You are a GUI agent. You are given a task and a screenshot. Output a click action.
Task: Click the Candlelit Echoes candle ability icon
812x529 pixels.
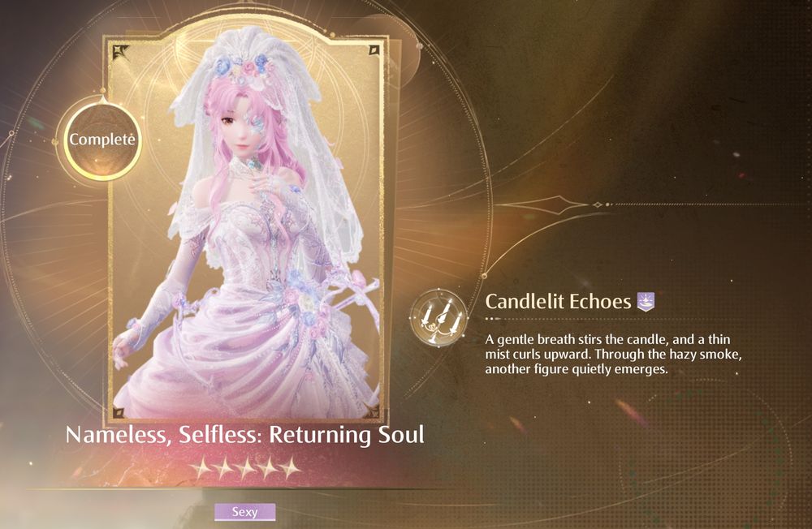coord(438,318)
